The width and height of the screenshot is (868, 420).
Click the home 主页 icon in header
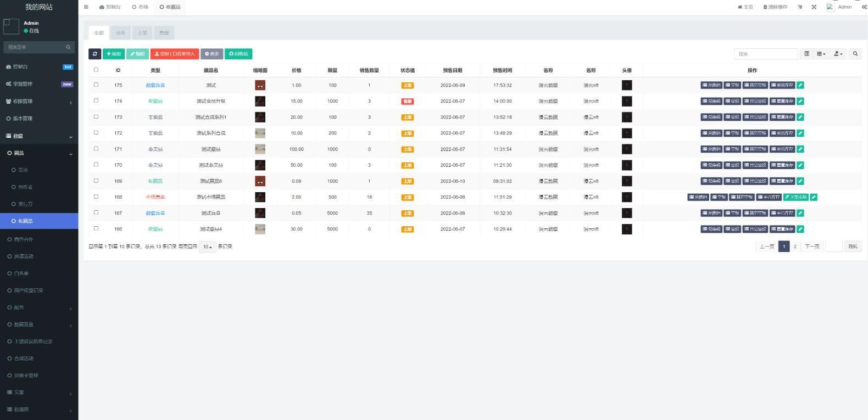point(745,7)
